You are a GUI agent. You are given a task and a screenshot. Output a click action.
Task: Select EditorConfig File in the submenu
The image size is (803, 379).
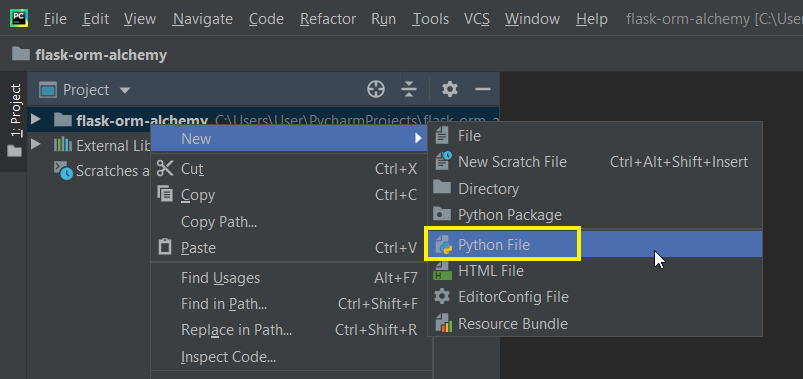(x=595, y=297)
